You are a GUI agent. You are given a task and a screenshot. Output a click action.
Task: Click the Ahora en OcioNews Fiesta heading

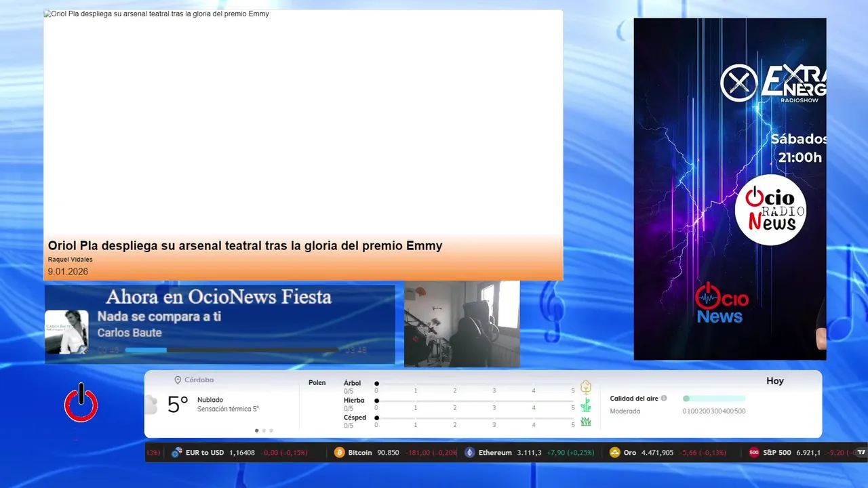[218, 297]
